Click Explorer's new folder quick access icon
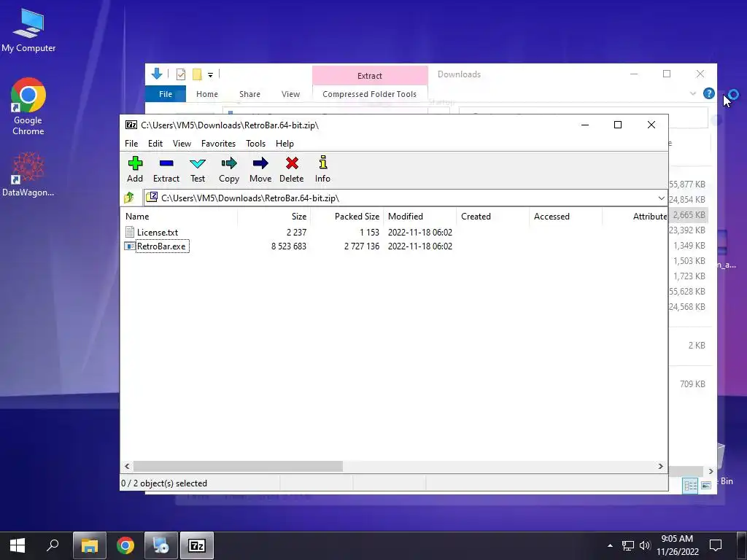747x560 pixels. [x=197, y=74]
